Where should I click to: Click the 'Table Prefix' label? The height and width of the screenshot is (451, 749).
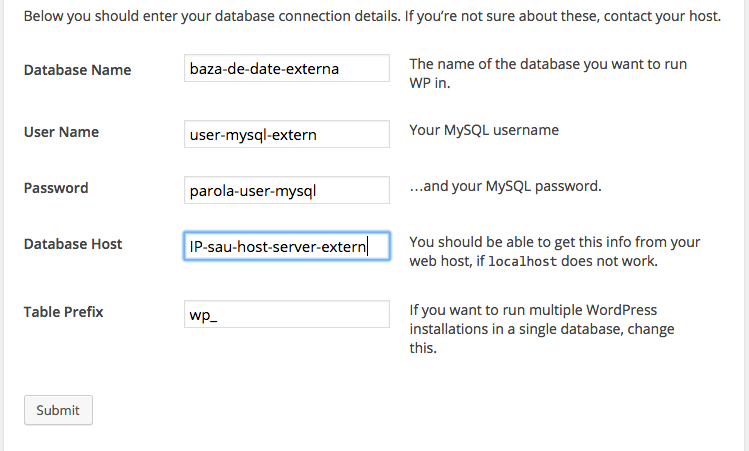[x=64, y=312]
